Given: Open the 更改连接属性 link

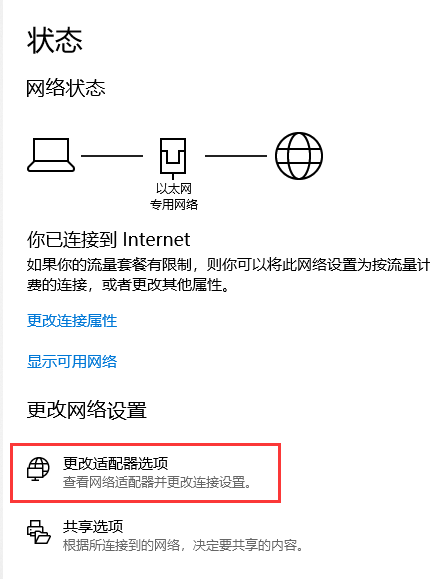Looking at the screenshot, I should 72,321.
